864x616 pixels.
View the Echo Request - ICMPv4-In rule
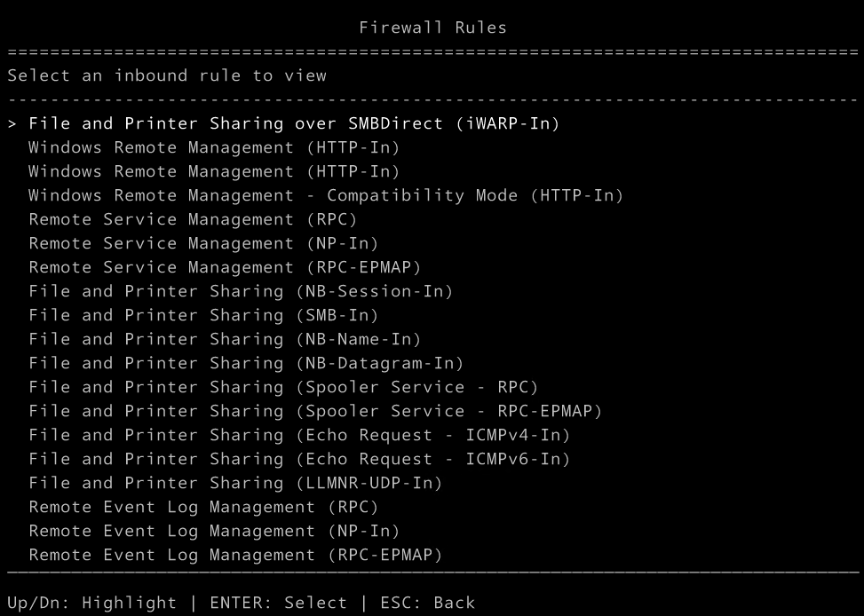[298, 435]
